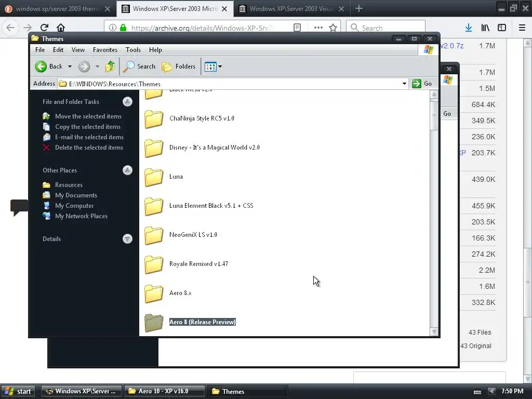Click the Explorer address path field

click(x=233, y=84)
